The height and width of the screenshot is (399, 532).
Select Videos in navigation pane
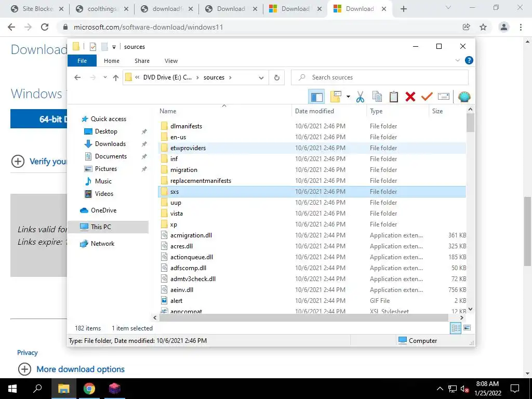click(x=104, y=194)
